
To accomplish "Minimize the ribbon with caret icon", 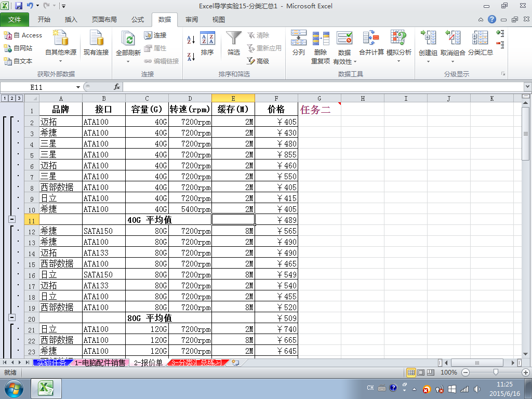I will point(481,20).
